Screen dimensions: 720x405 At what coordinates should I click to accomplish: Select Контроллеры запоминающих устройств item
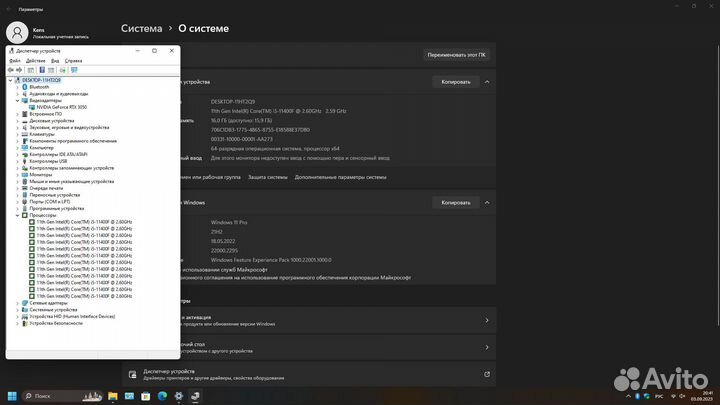(x=72, y=168)
